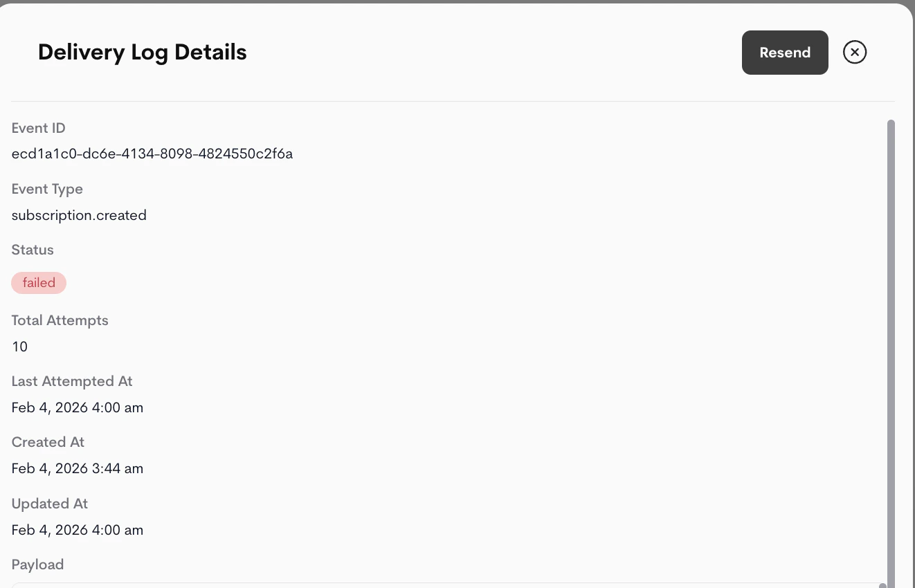Collapse the Status field section

click(33, 250)
